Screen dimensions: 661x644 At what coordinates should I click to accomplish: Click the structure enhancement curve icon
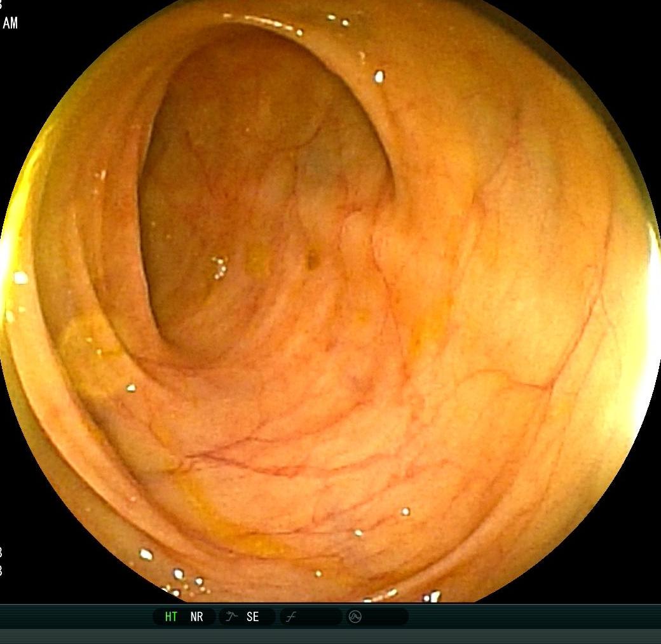[x=231, y=617]
